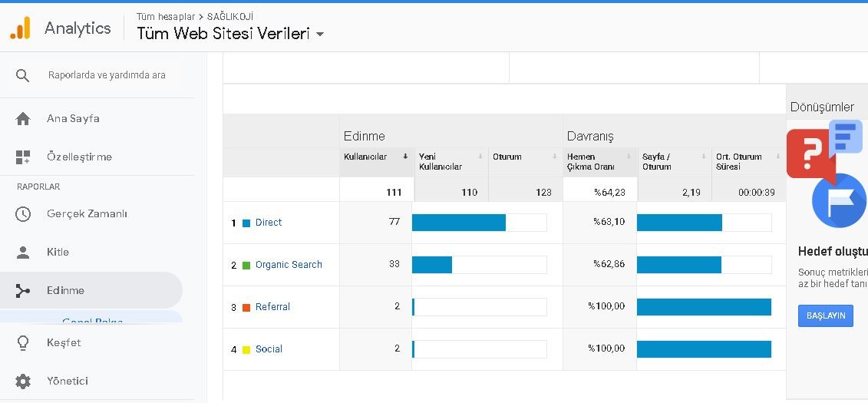Screen dimensions: 868x403
Task: Sort by Kullanıcılar column arrow
Action: pos(405,157)
